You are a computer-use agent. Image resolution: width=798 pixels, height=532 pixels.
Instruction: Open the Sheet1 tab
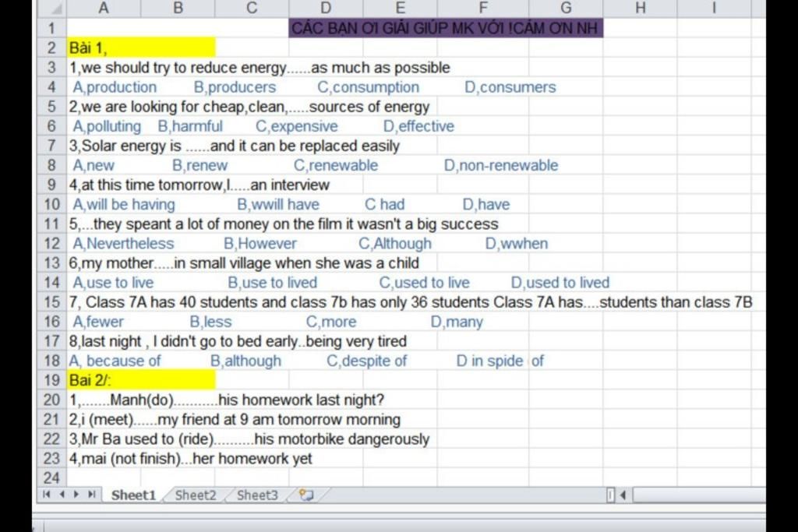pos(133,495)
